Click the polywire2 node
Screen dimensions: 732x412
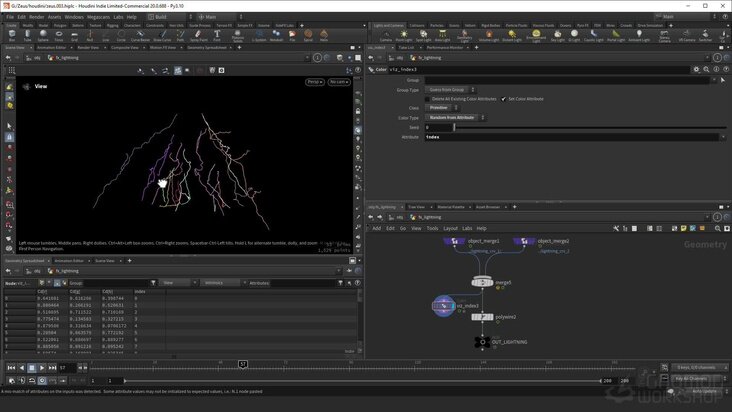pos(482,317)
